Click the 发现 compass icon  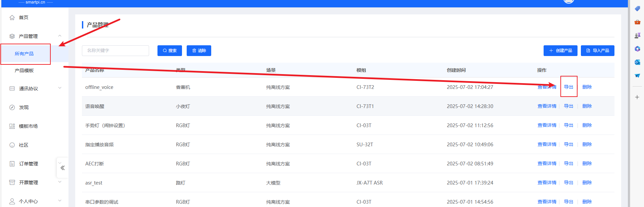point(12,107)
